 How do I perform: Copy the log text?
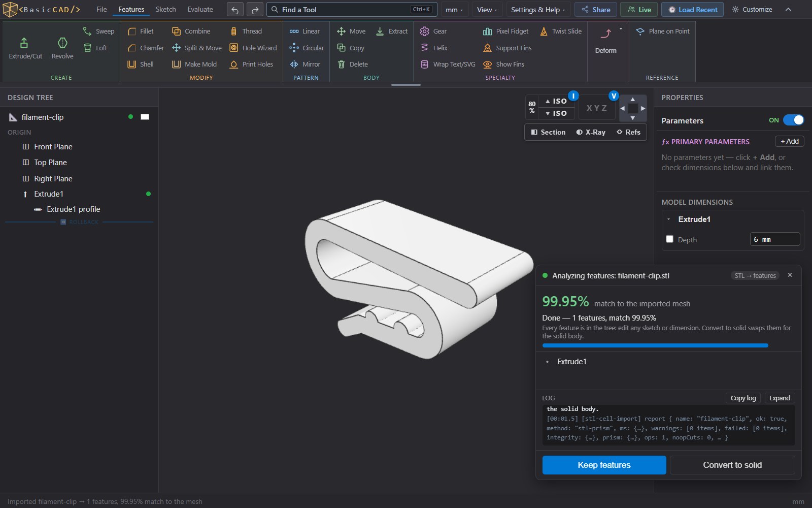click(x=743, y=398)
